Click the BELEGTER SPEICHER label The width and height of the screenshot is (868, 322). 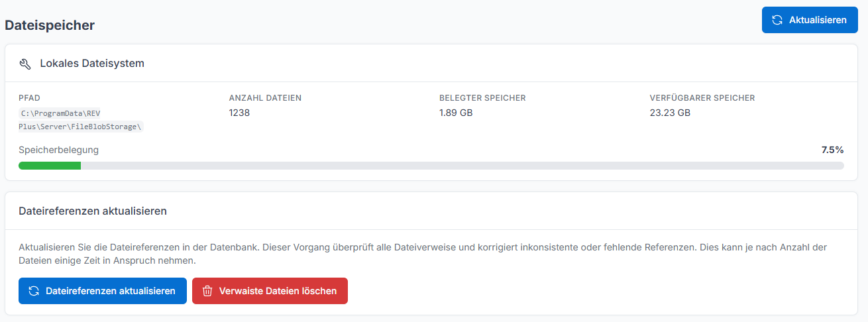click(x=482, y=98)
